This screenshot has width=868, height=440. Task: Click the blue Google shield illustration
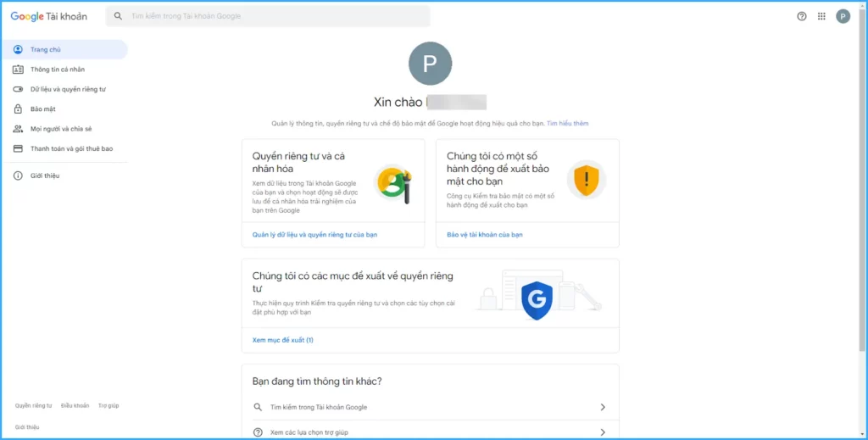coord(537,300)
